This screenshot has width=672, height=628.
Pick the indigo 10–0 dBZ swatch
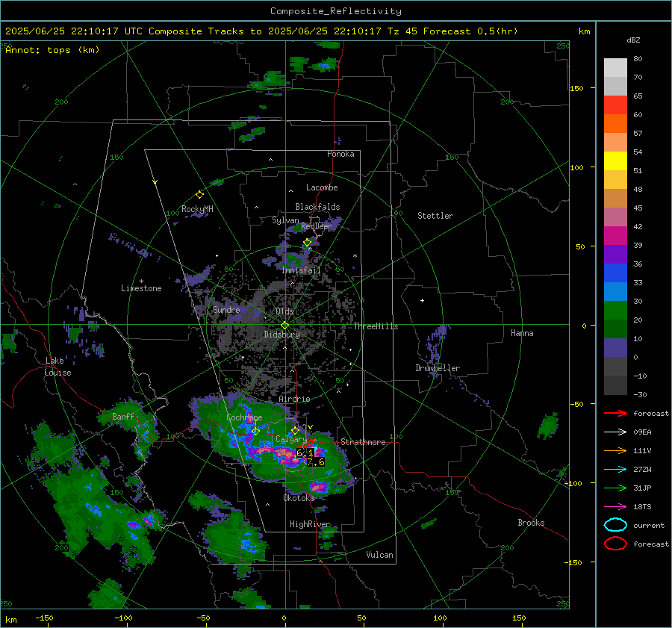[615, 348]
